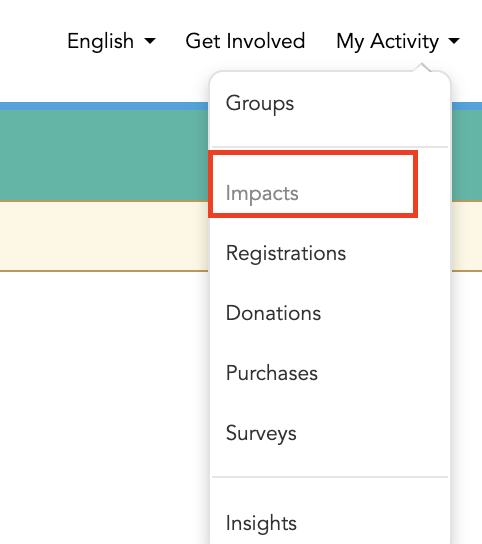Click the divider line above Insights
Viewport: 482px width, 544px height.
(330, 477)
